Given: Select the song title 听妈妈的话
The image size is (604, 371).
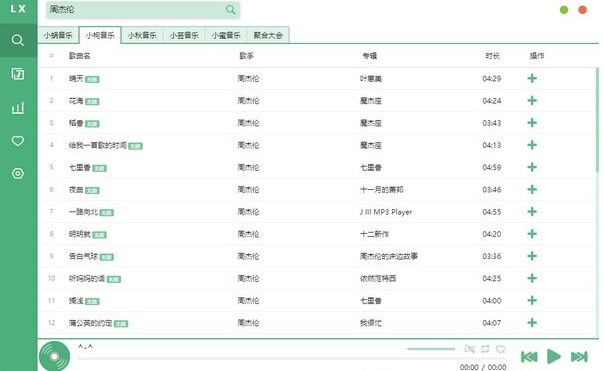Looking at the screenshot, I should (87, 279).
